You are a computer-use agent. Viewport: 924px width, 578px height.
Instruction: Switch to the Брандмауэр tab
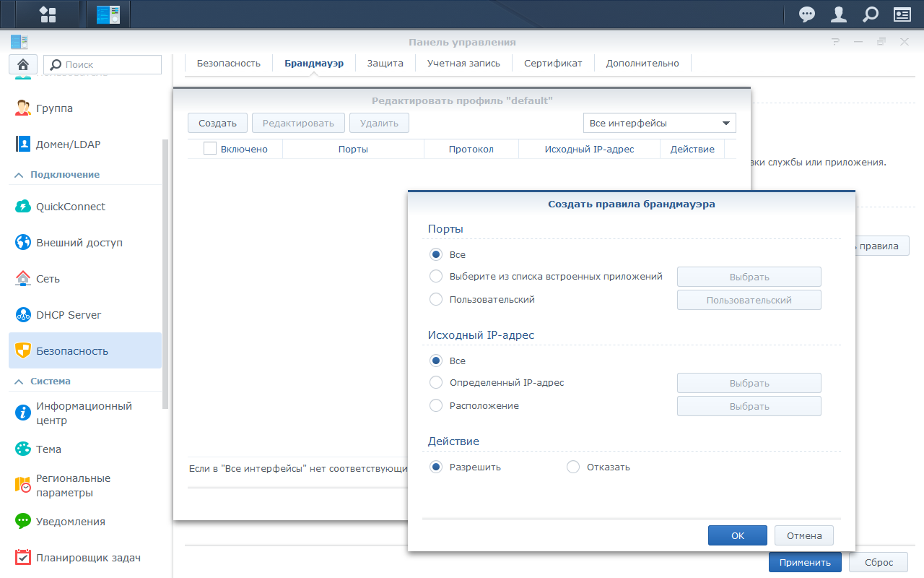click(314, 63)
